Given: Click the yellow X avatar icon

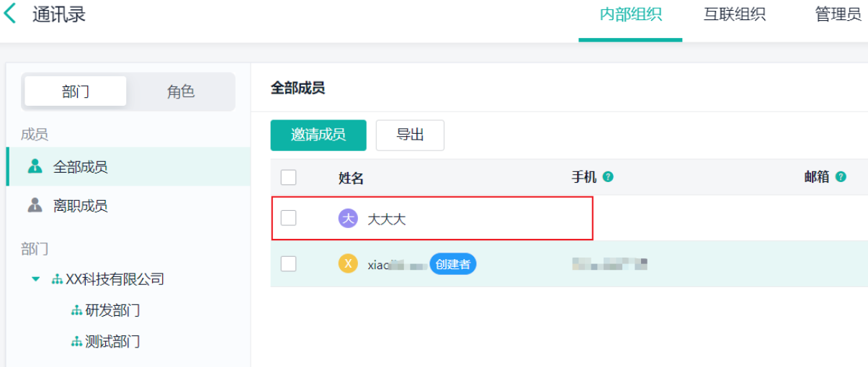Looking at the screenshot, I should pyautogui.click(x=348, y=264).
